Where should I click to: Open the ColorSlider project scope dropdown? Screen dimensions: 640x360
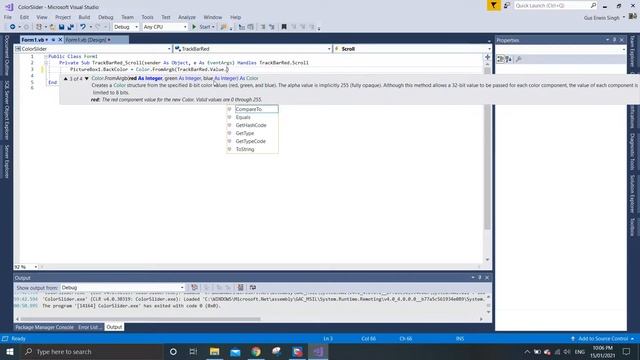coord(93,49)
